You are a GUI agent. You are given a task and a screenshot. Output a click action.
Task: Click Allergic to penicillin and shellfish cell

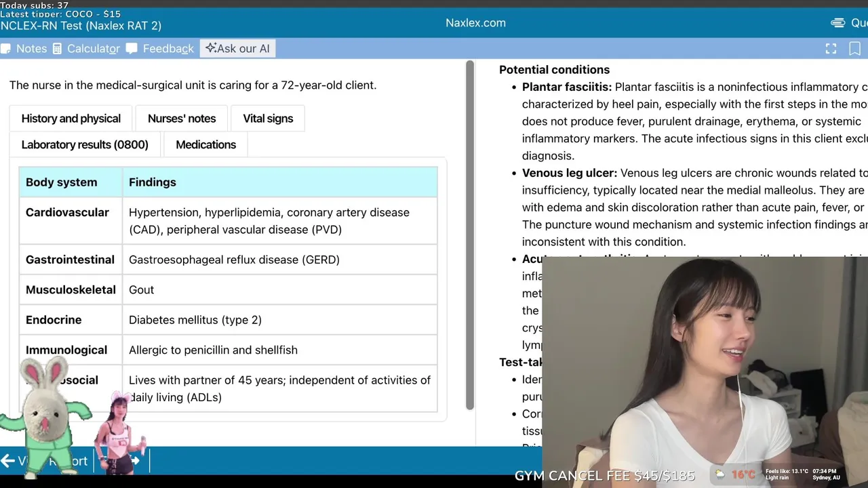(x=279, y=350)
